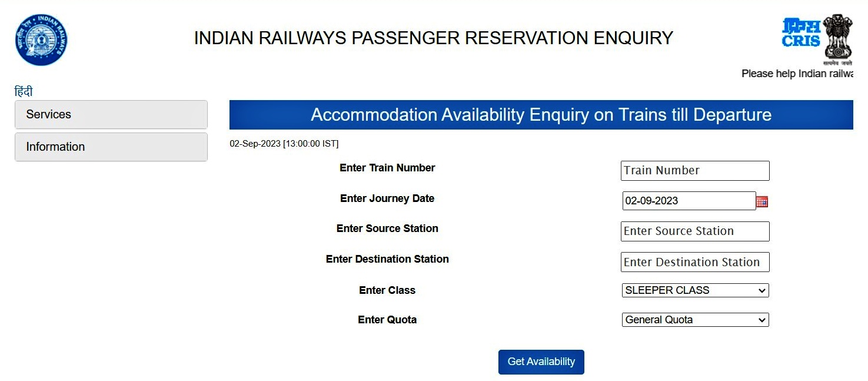868x381 pixels.
Task: Expand the SLEEPER CLASS dropdown
Action: coord(695,290)
